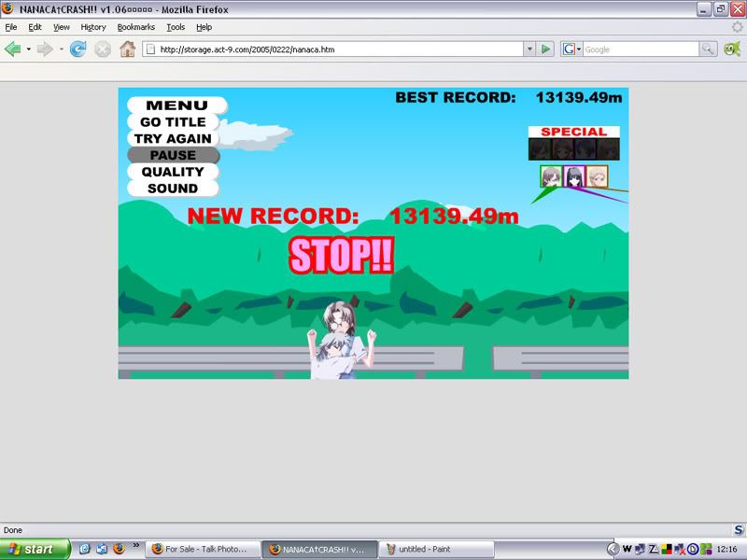
Task: Toggle the game's PAUSE button
Action: coord(173,155)
